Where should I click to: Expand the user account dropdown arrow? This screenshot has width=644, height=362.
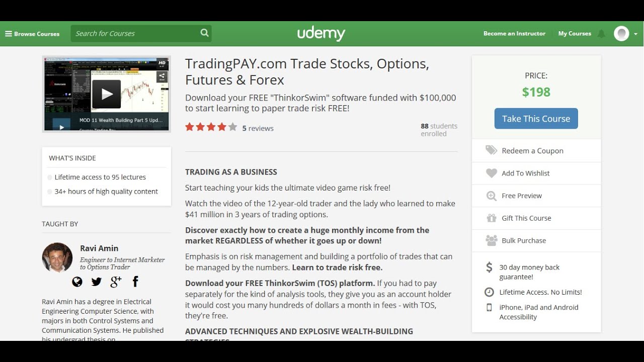pyautogui.click(x=636, y=34)
